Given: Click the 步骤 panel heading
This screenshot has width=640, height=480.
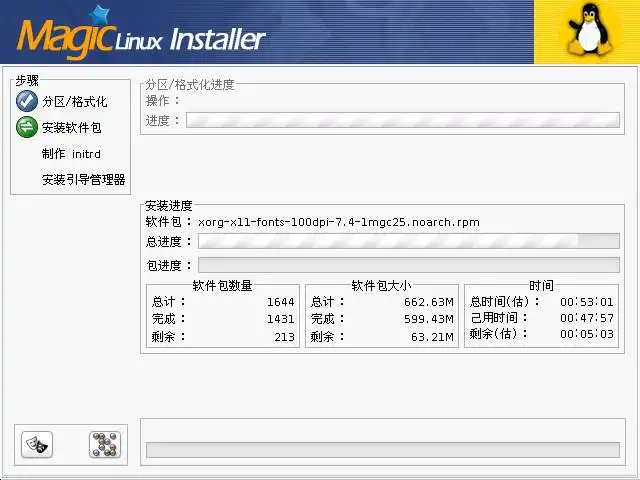Looking at the screenshot, I should [x=27, y=80].
